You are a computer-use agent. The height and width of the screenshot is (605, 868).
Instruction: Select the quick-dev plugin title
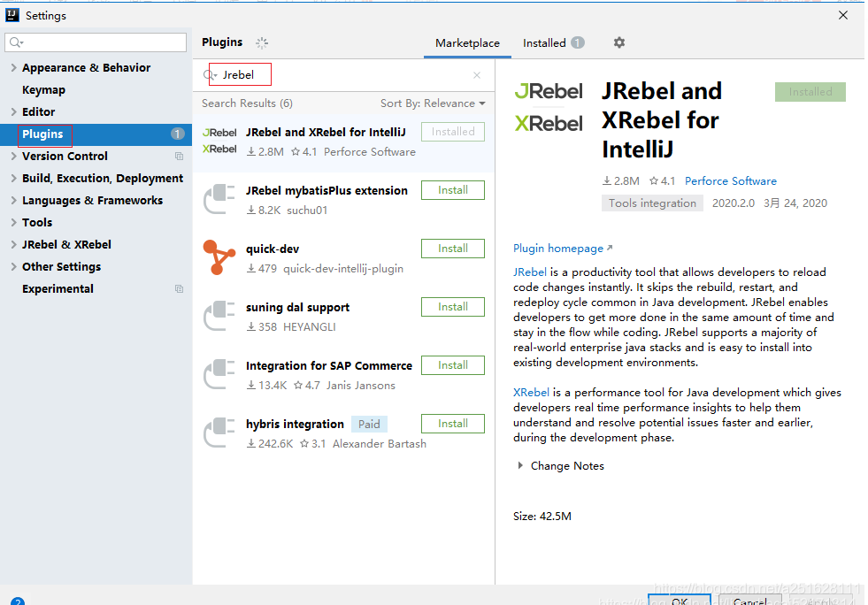pyautogui.click(x=273, y=249)
